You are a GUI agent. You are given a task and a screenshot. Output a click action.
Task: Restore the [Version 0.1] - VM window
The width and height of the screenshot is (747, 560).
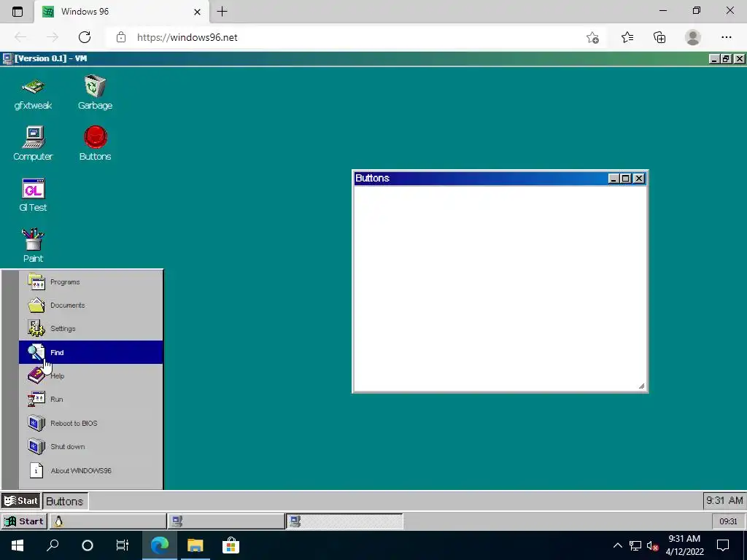point(726,59)
